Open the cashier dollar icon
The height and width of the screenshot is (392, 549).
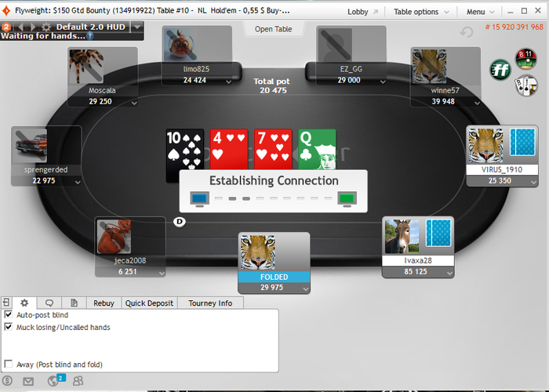[x=7, y=381]
